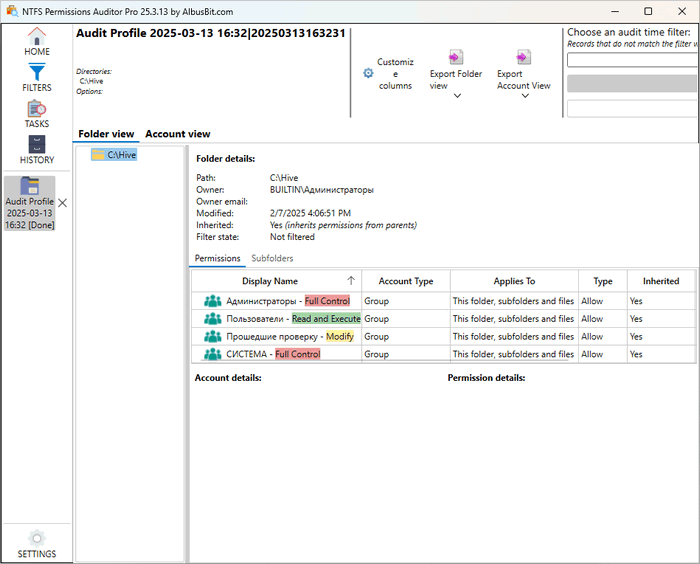Click the Customize columns gear icon
Image resolution: width=700 pixels, height=564 pixels.
point(368,73)
